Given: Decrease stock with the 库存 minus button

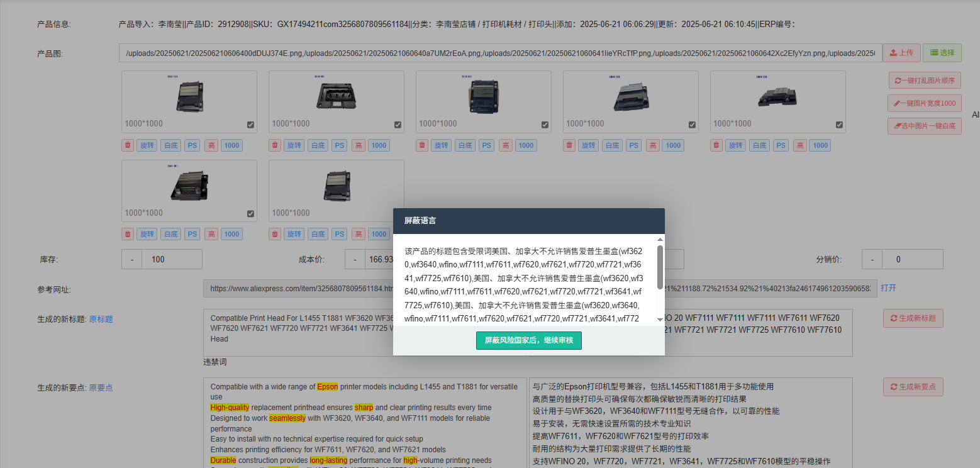Looking at the screenshot, I should click(132, 259).
